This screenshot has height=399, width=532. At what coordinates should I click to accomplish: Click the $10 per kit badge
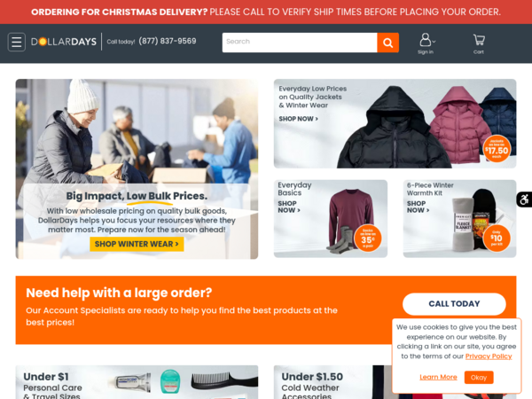(x=497, y=239)
